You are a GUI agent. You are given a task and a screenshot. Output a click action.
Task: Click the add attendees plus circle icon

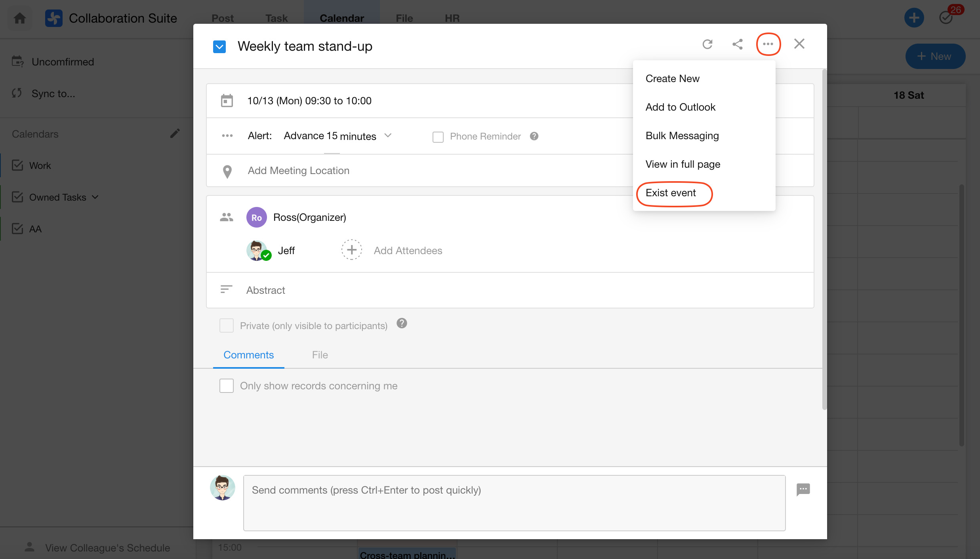pyautogui.click(x=352, y=250)
